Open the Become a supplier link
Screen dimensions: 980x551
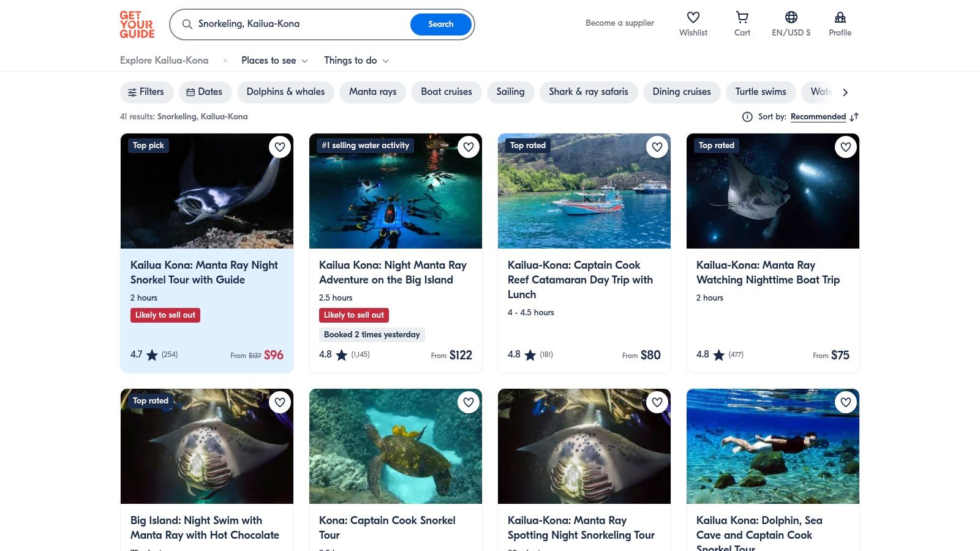[619, 23]
